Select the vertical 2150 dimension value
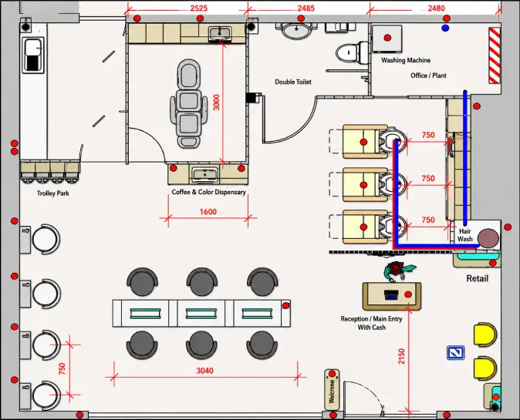 point(401,356)
